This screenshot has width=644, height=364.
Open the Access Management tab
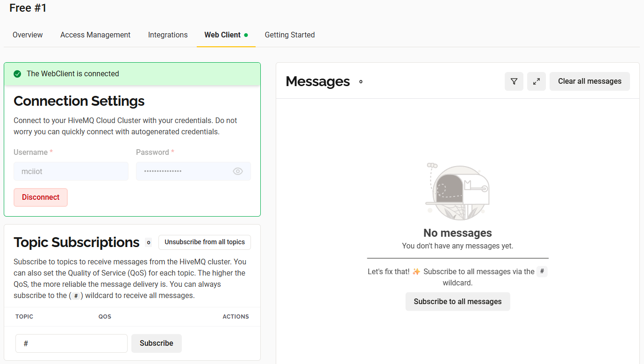coord(95,35)
